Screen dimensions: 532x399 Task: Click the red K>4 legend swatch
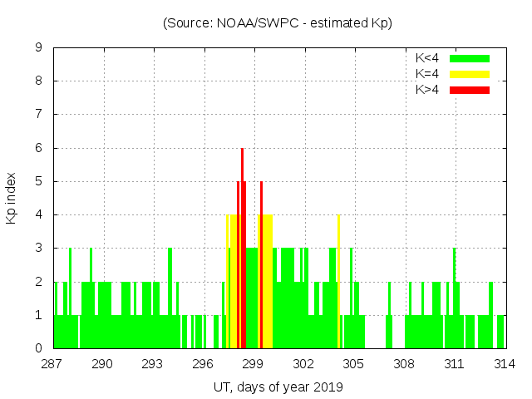click(469, 89)
